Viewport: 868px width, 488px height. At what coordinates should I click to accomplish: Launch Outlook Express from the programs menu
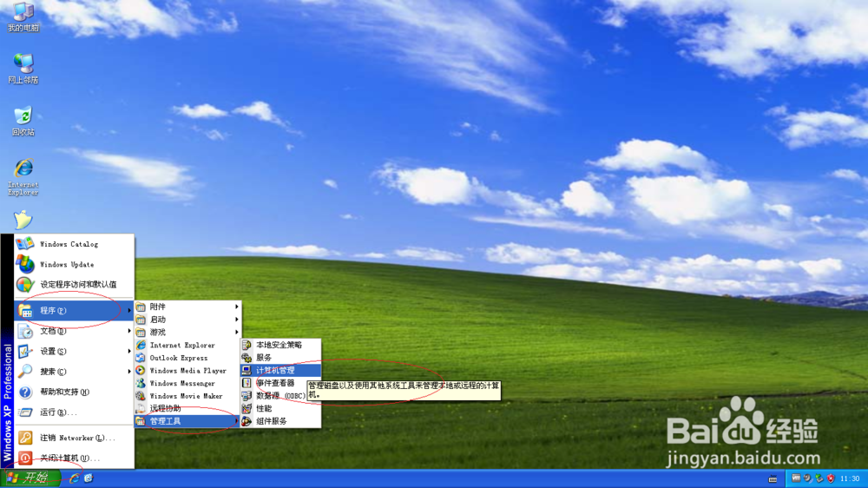tap(187, 357)
